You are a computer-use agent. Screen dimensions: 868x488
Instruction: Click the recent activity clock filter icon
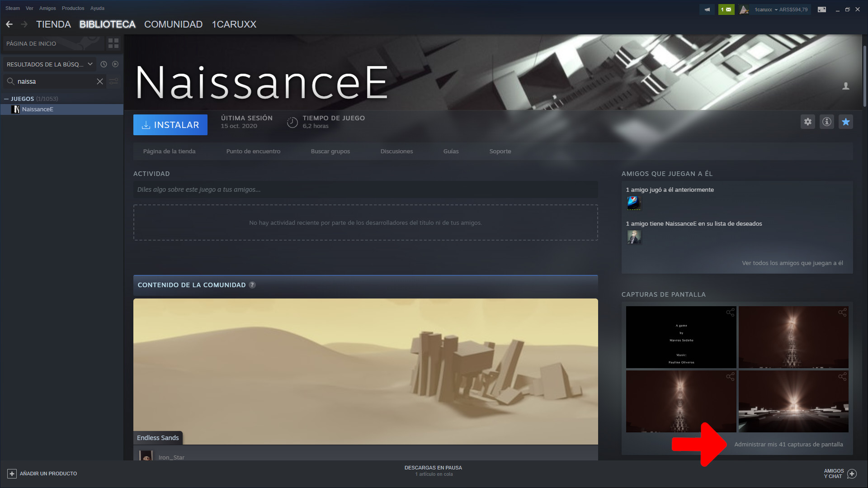pos(104,64)
